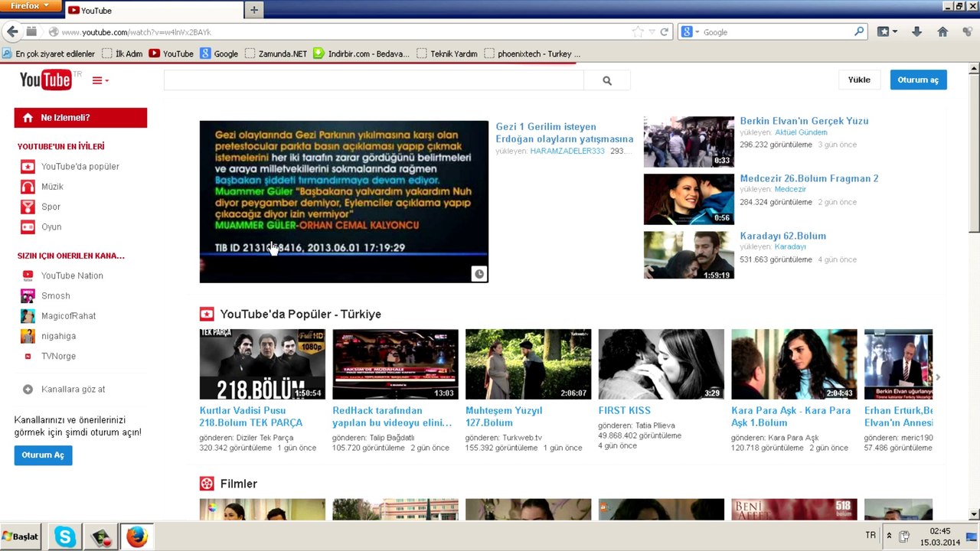
Task: Open the Firefox application menu
Action: pos(30,6)
